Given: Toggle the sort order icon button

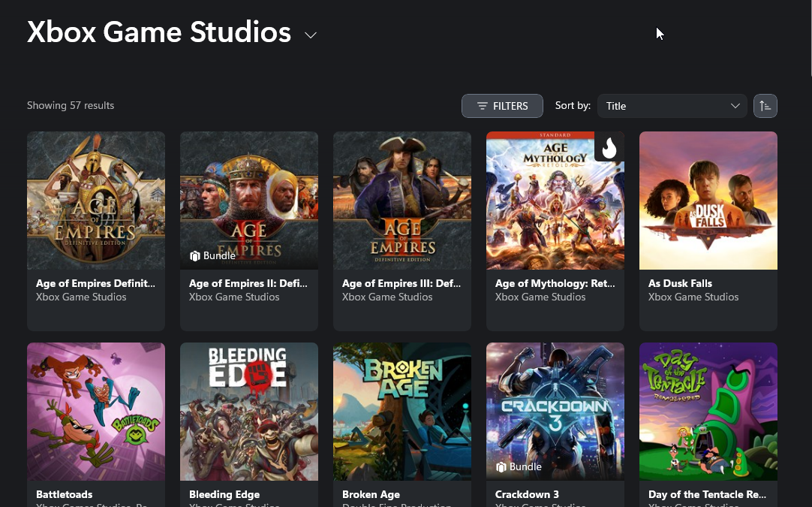Looking at the screenshot, I should point(765,106).
